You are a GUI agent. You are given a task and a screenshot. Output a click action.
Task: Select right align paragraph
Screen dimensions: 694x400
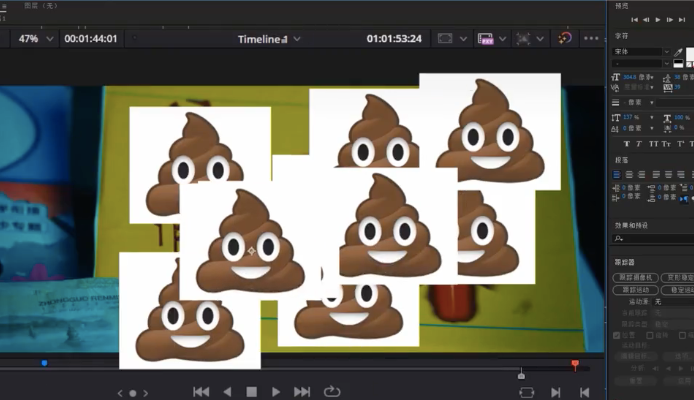tap(642, 175)
